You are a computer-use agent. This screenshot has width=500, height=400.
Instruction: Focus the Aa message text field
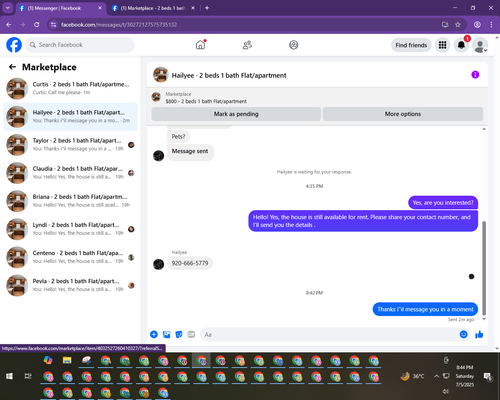[330, 334]
